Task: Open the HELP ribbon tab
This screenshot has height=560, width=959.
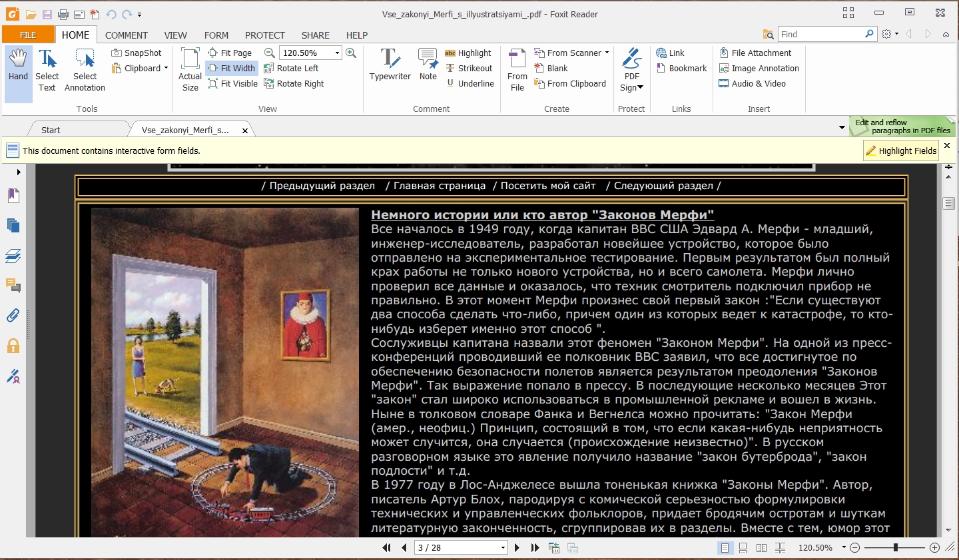Action: click(x=357, y=35)
